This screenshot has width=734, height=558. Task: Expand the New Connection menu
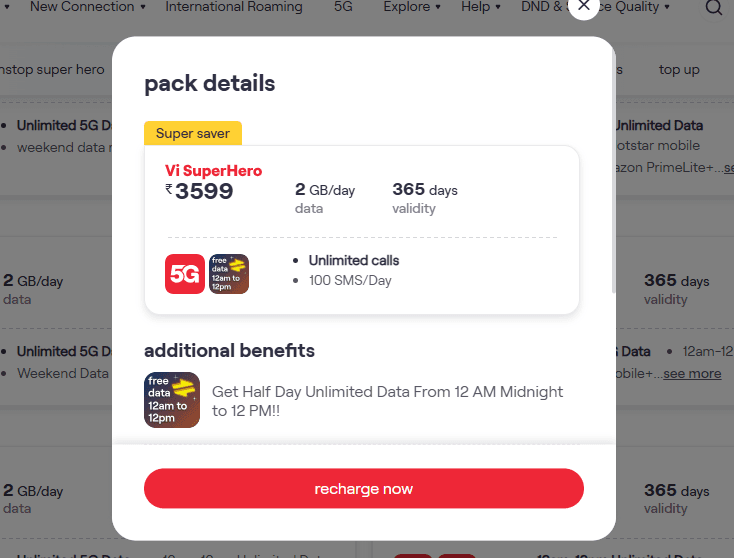(87, 7)
